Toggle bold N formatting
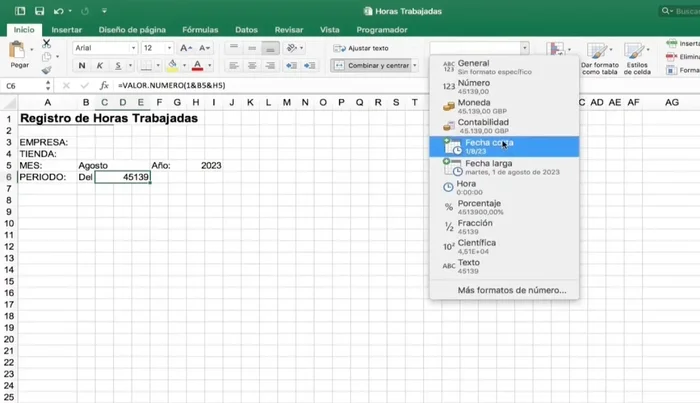 click(x=80, y=67)
